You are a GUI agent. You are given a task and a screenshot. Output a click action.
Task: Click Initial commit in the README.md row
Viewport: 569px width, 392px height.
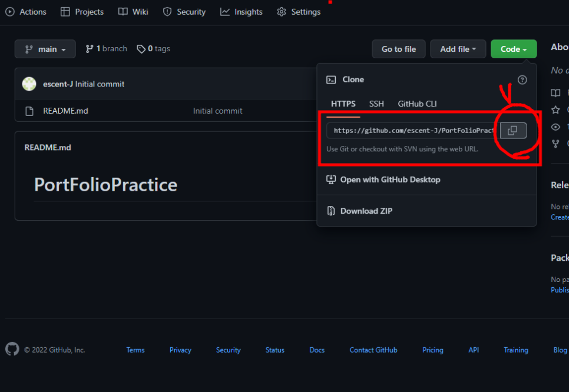[218, 111]
